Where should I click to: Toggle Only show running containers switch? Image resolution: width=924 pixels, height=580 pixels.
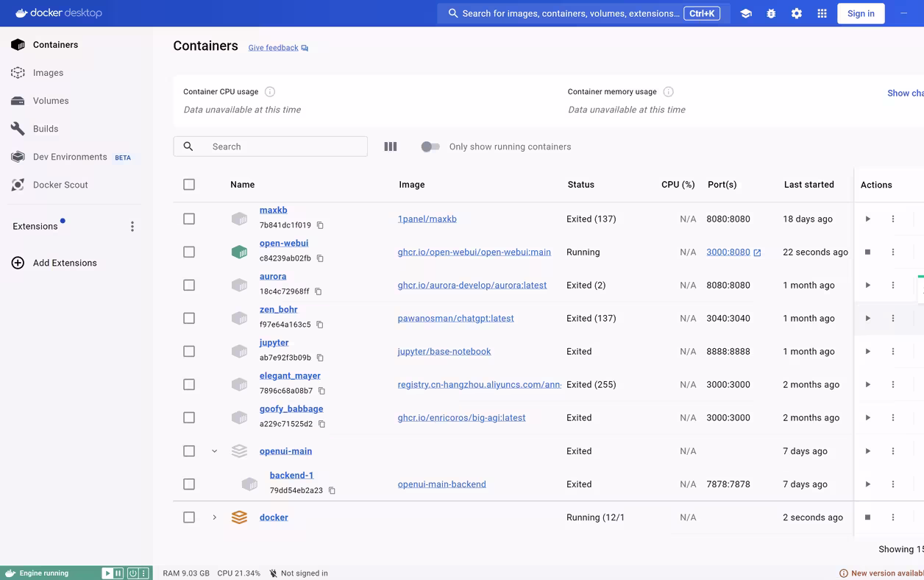click(430, 146)
